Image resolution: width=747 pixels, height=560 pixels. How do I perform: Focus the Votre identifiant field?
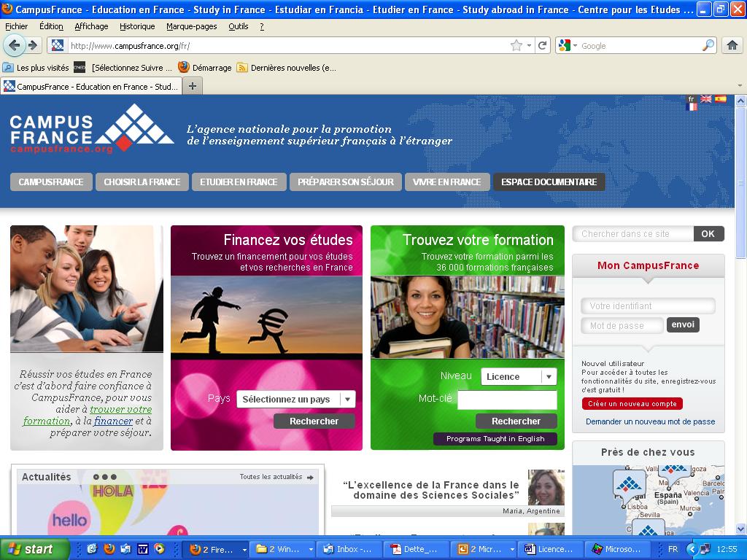point(648,306)
